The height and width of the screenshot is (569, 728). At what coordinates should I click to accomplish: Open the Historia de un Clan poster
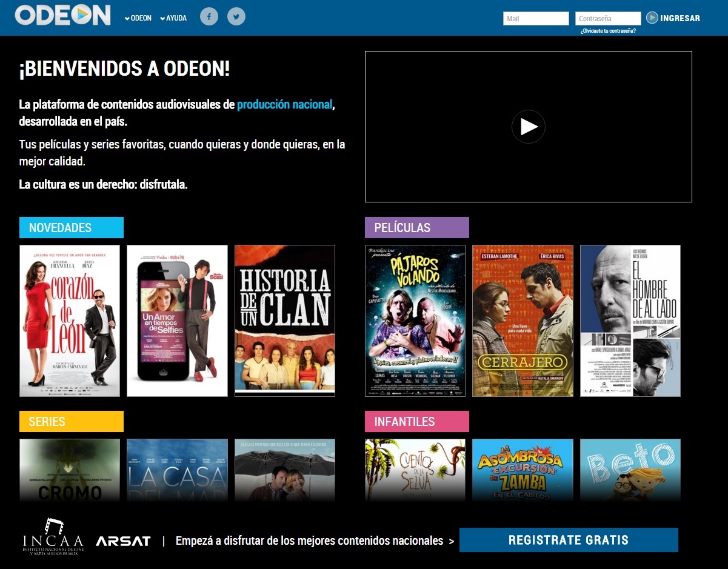point(285,321)
